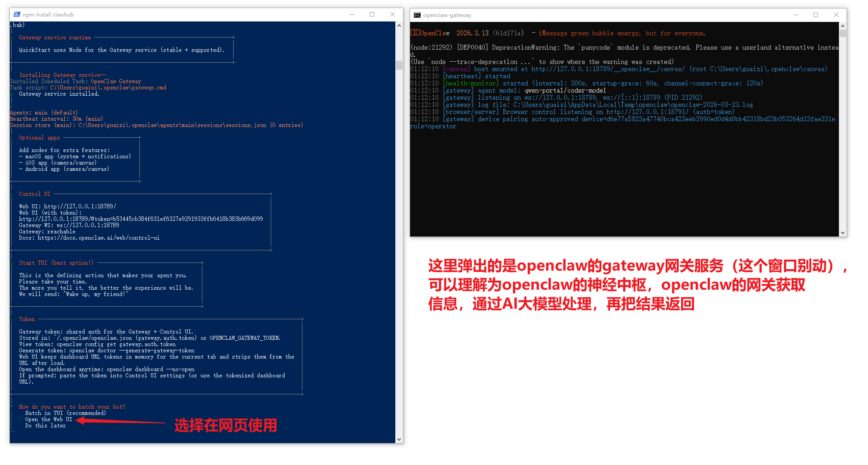Screen dimensions: 868x465
Task: Click the scroll down arrow in openclaw-gateway window
Action: coord(843,233)
